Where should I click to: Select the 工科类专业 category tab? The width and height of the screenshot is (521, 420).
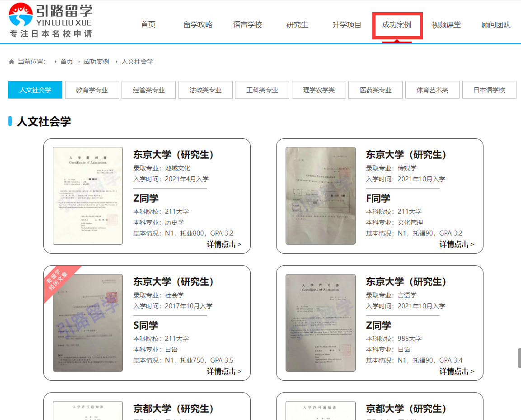tap(262, 90)
